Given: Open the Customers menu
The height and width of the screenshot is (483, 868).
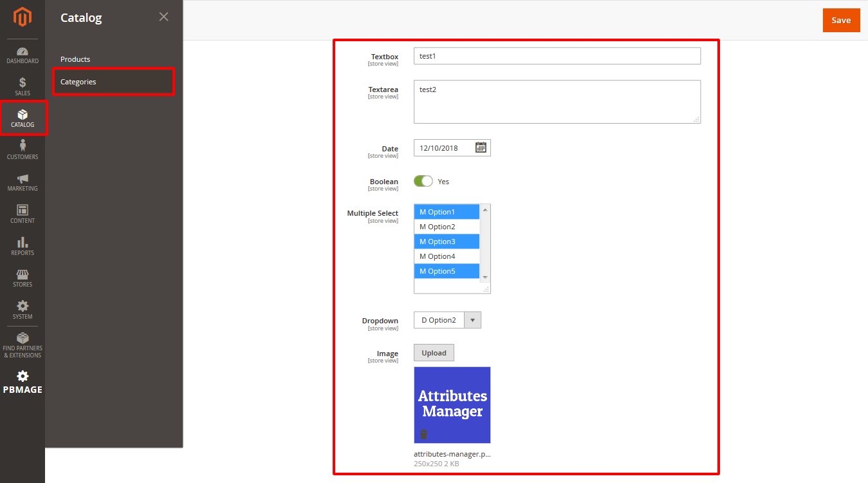Looking at the screenshot, I should tap(23, 150).
